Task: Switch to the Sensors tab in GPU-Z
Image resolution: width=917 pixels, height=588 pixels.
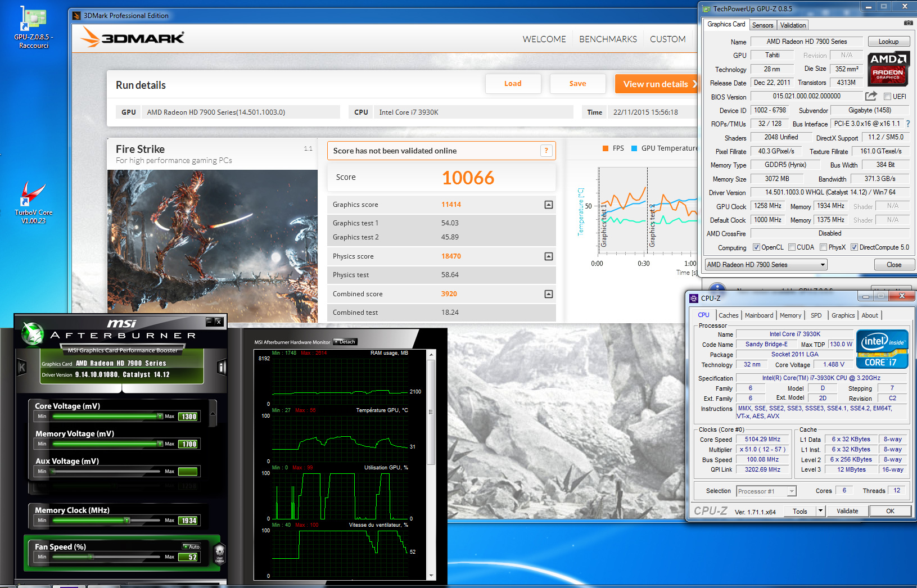Action: coord(763,25)
